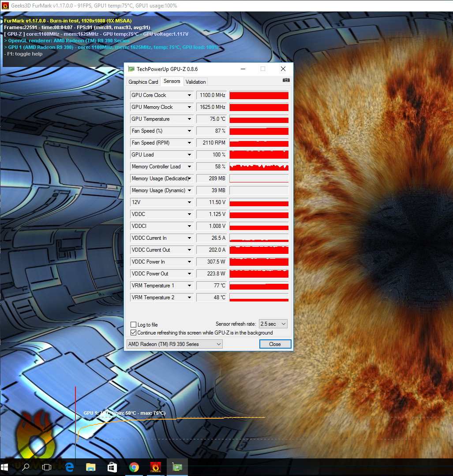The image size is (453, 476).
Task: Open the VDDC sensor dropdown
Action: click(189, 214)
